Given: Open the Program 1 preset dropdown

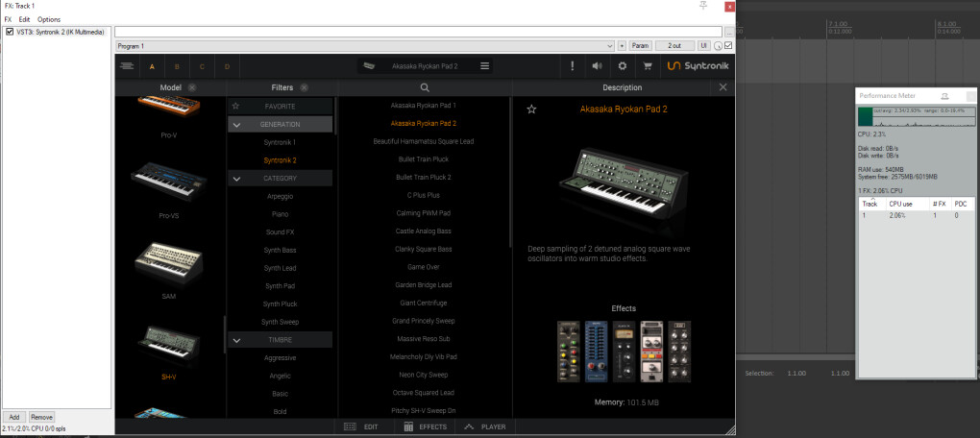Looking at the screenshot, I should click(x=365, y=46).
